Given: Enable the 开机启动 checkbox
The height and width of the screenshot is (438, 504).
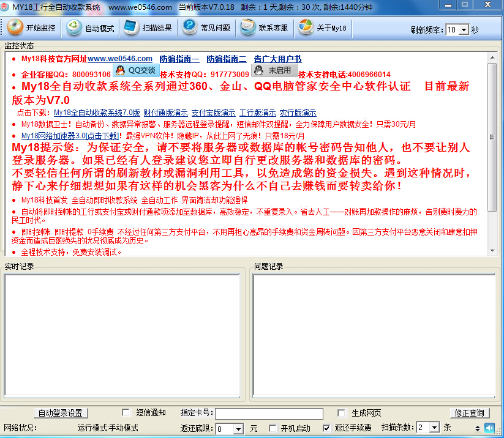Looking at the screenshot, I should pos(273,428).
